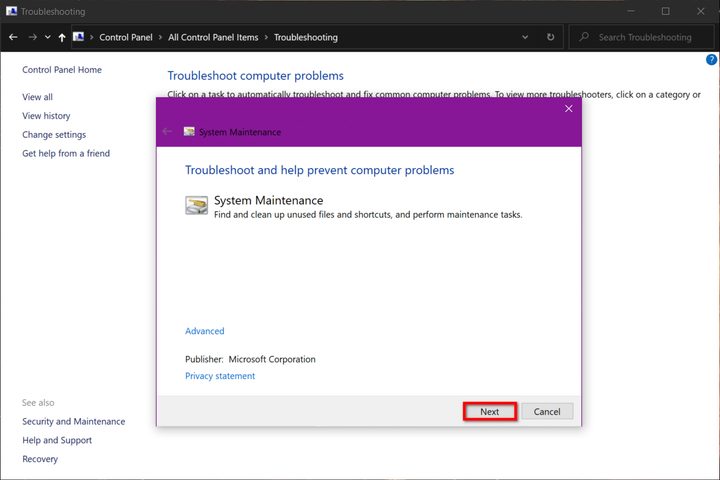Expand the address bar history dropdown
Viewport: 720px width, 480px height.
(x=525, y=37)
